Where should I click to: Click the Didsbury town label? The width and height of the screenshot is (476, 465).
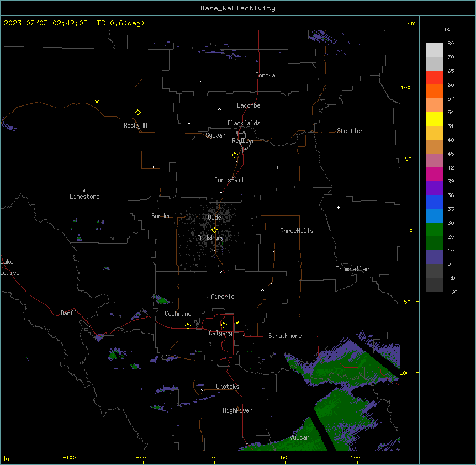click(211, 238)
